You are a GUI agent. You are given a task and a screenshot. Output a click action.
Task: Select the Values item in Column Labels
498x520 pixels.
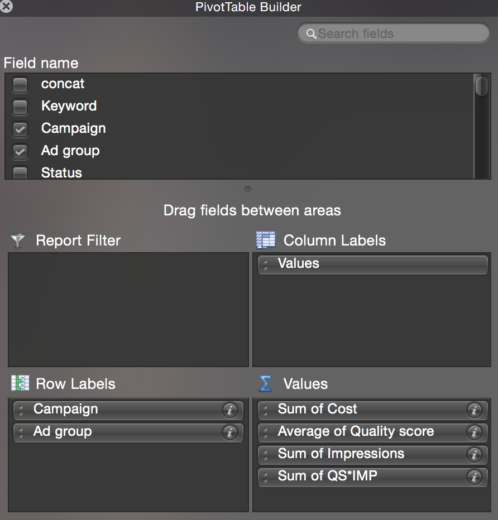pos(373,265)
